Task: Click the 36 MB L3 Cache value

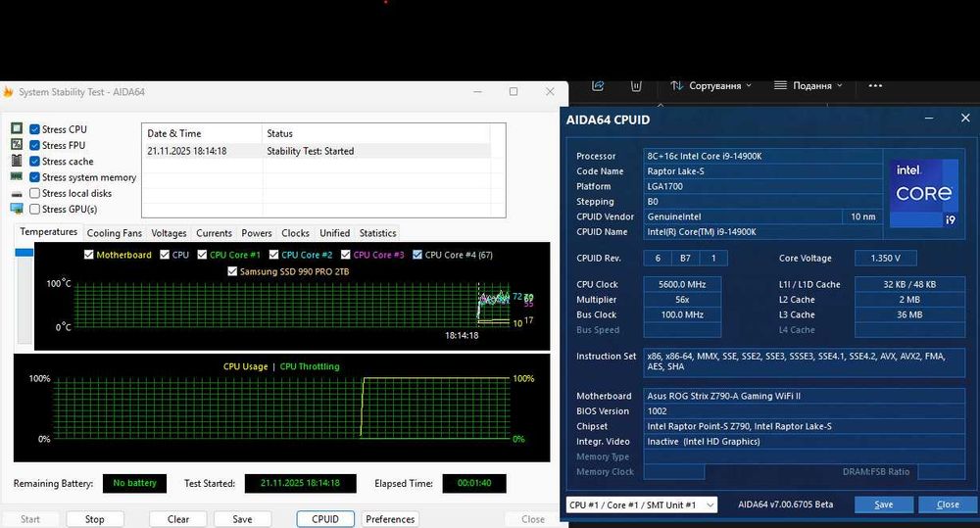Action: 909,314
